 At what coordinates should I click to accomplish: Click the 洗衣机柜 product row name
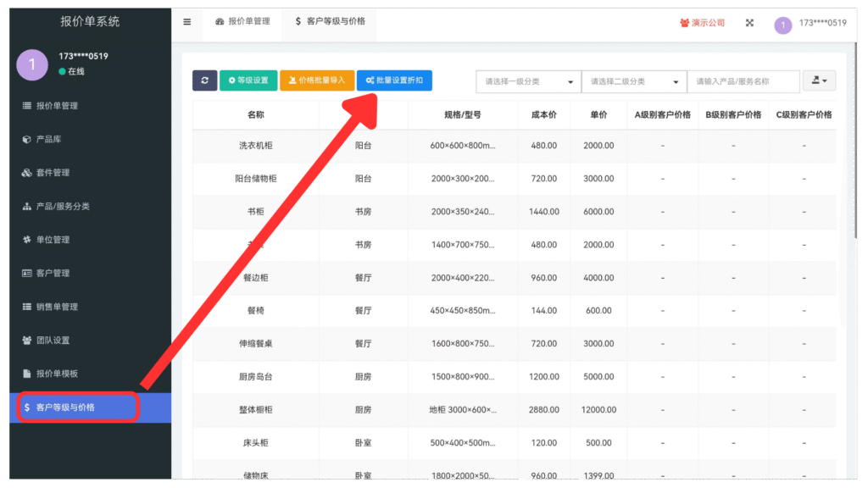[256, 146]
